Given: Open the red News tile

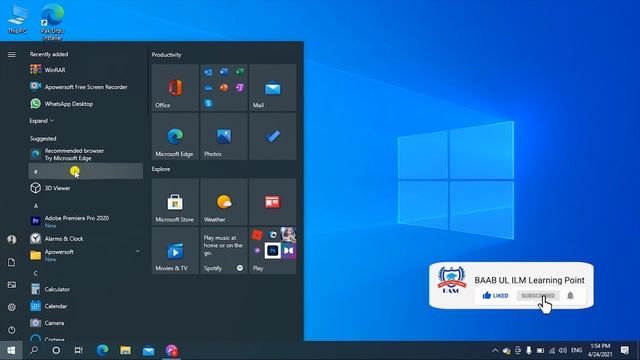Looking at the screenshot, I should pos(273,202).
